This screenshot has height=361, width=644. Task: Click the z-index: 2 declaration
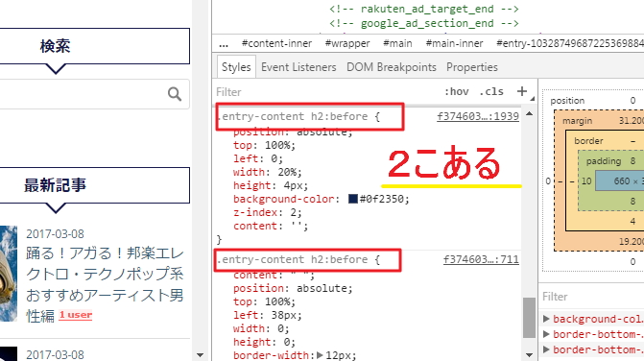pos(268,212)
